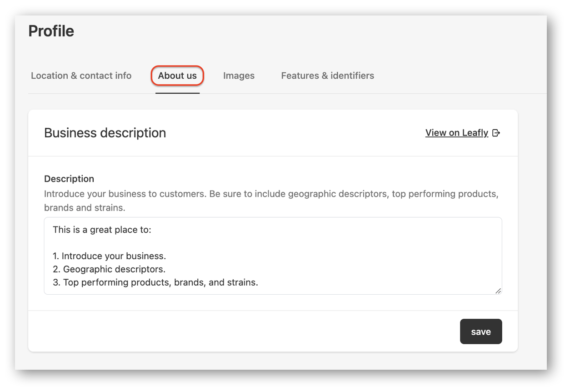The height and width of the screenshot is (392, 570).
Task: Open the Features & identifiers tab
Action: 327,75
